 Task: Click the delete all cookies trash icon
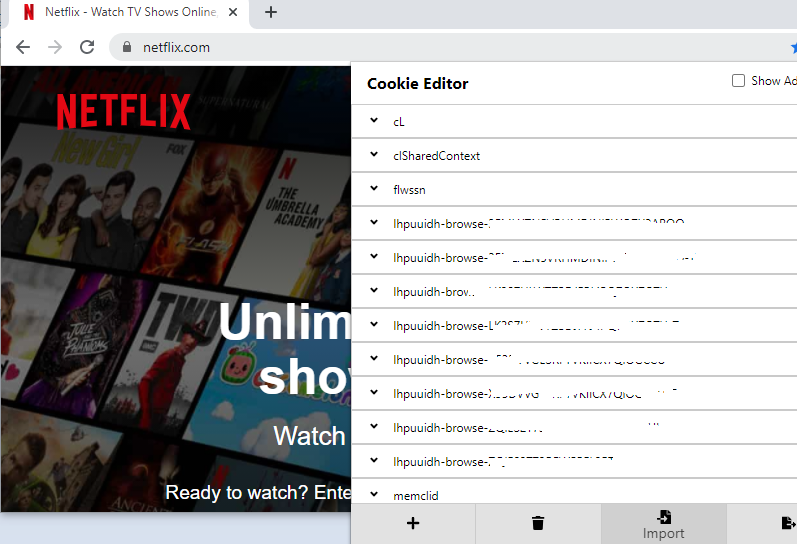click(538, 523)
